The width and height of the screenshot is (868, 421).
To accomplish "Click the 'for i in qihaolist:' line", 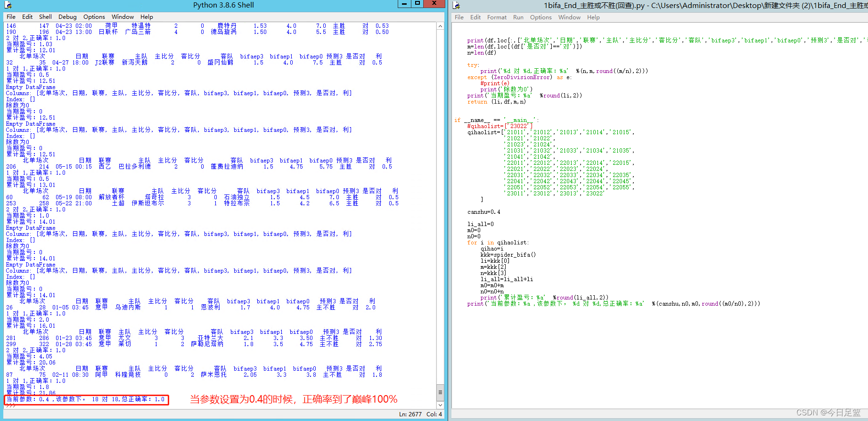I will tap(498, 243).
